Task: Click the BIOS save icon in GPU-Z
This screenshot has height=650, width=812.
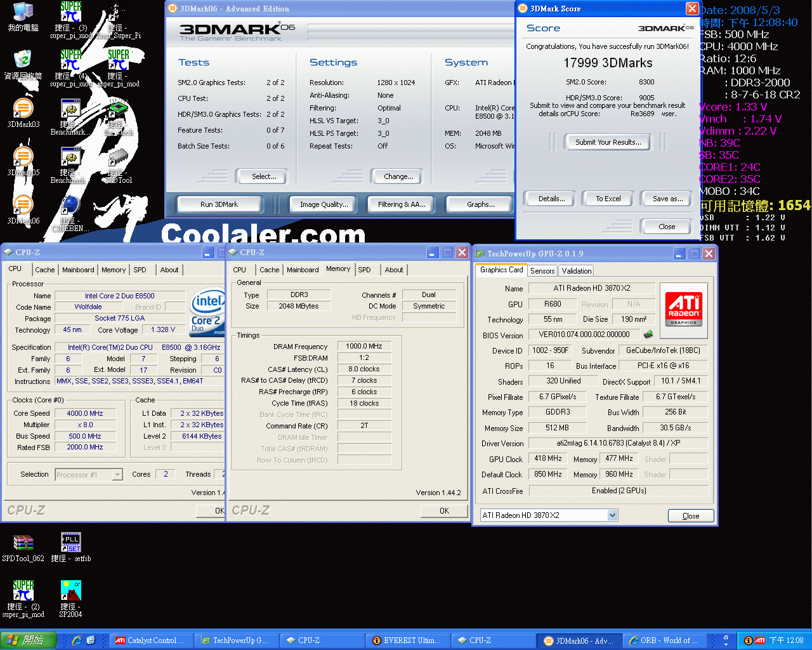Action: coord(648,335)
